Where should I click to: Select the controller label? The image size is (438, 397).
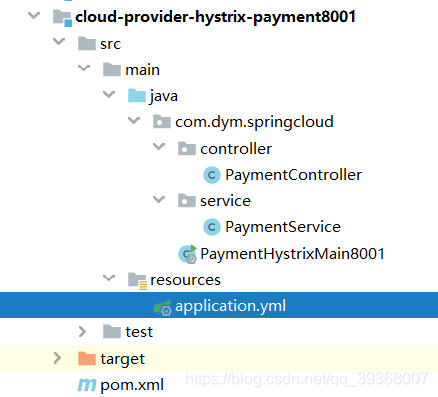pyautogui.click(x=236, y=149)
